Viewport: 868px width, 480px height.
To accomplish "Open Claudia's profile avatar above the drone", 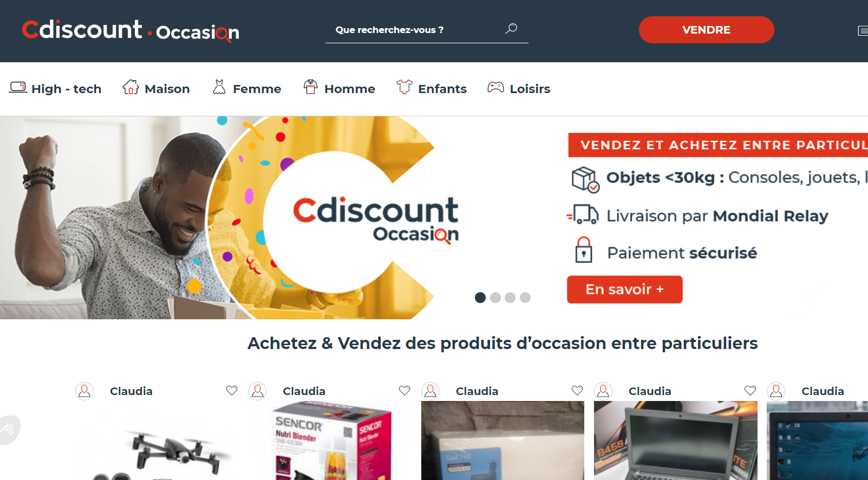I will coord(84,391).
